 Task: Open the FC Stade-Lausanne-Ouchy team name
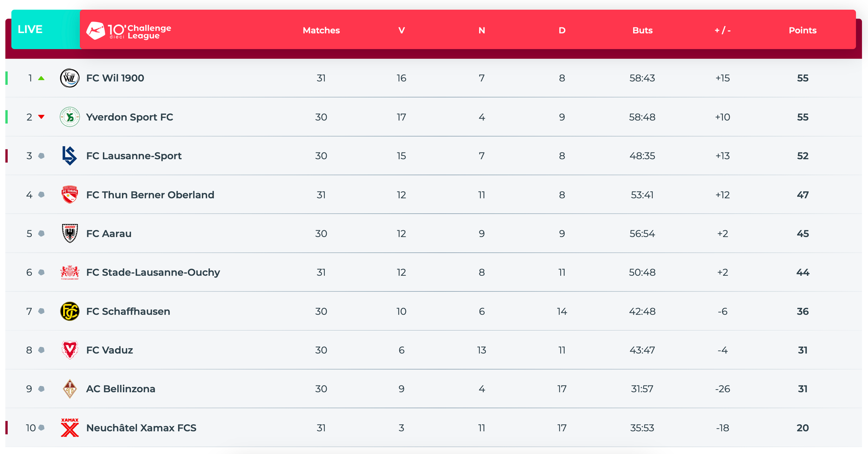(x=153, y=272)
